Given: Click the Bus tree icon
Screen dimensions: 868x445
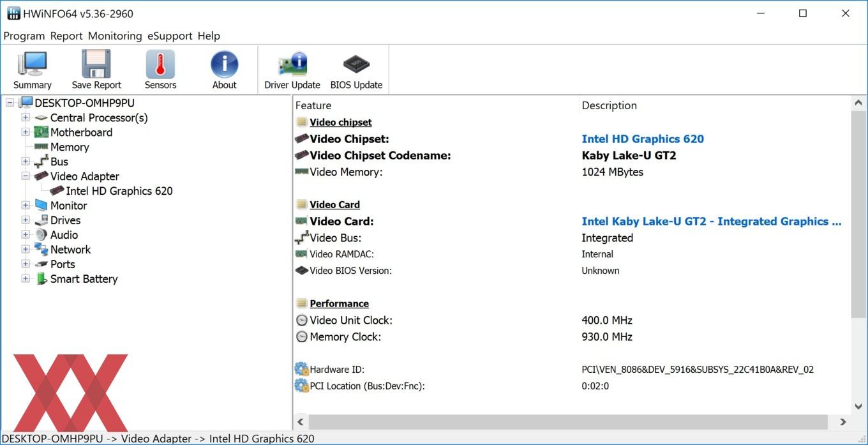Looking at the screenshot, I should coord(41,162).
